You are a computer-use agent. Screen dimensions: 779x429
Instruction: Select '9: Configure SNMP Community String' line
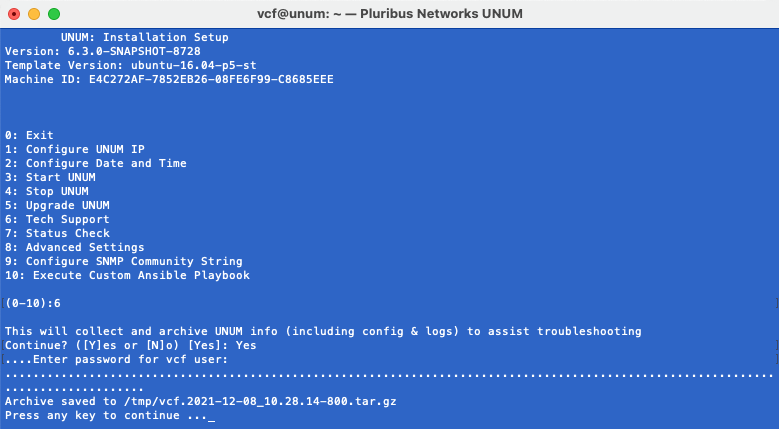coord(124,261)
